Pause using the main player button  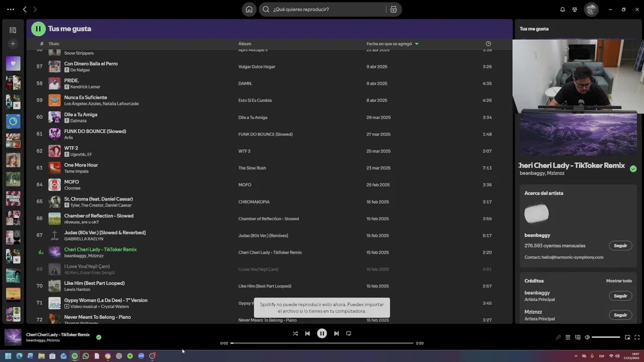pyautogui.click(x=322, y=333)
